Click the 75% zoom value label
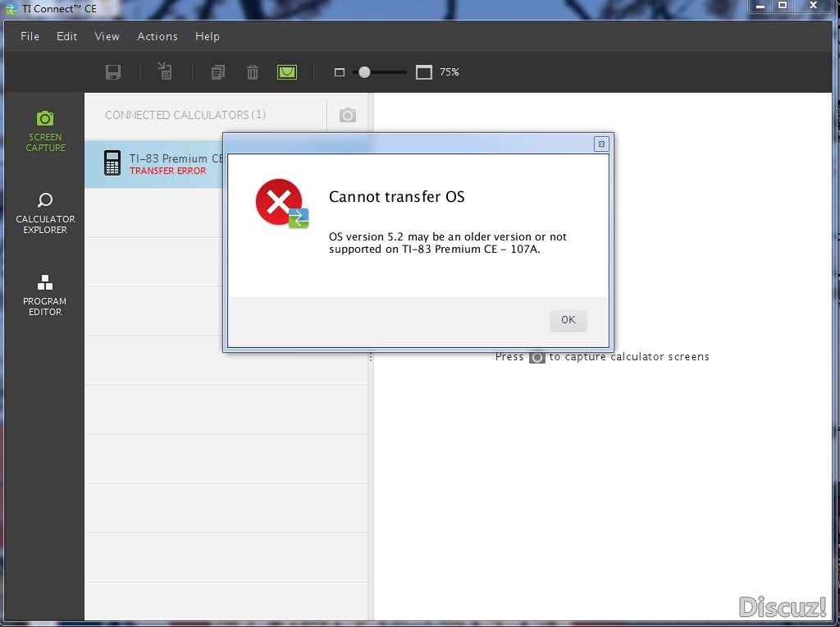Image resolution: width=840 pixels, height=627 pixels. point(450,72)
